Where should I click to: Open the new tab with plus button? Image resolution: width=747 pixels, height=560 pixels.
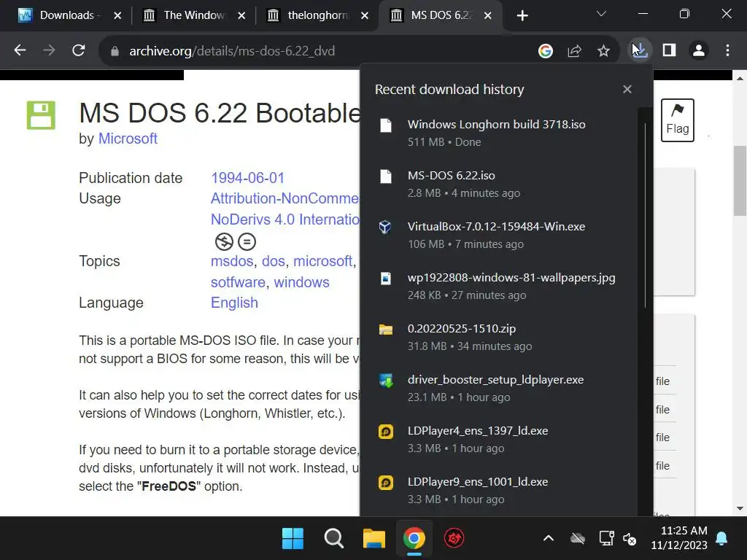click(522, 16)
